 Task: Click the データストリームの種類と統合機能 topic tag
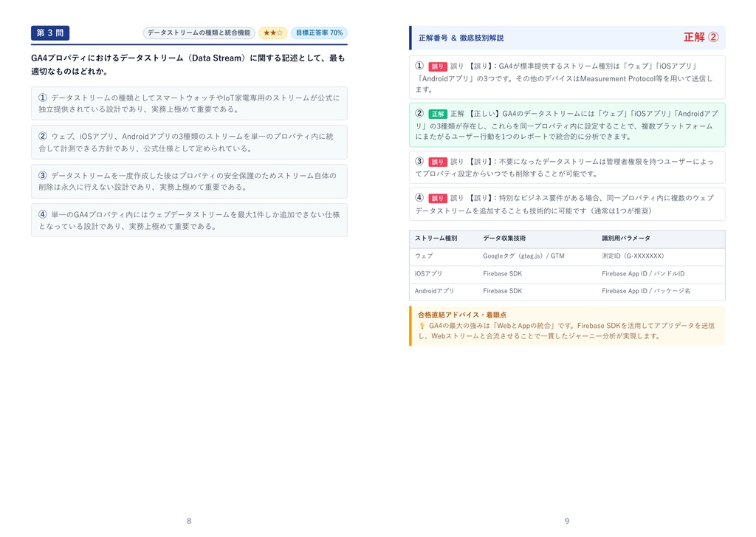199,33
